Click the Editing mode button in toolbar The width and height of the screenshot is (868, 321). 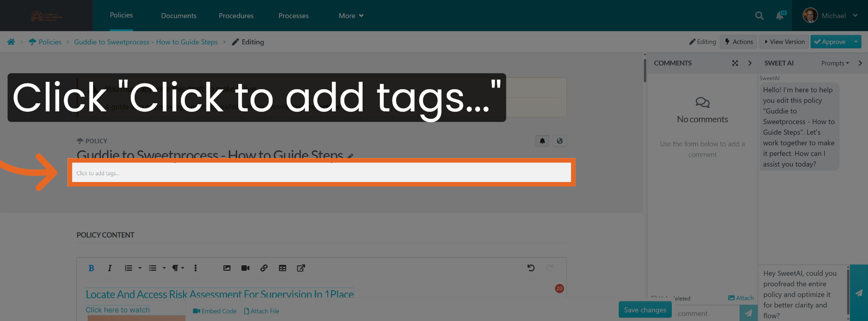(703, 42)
